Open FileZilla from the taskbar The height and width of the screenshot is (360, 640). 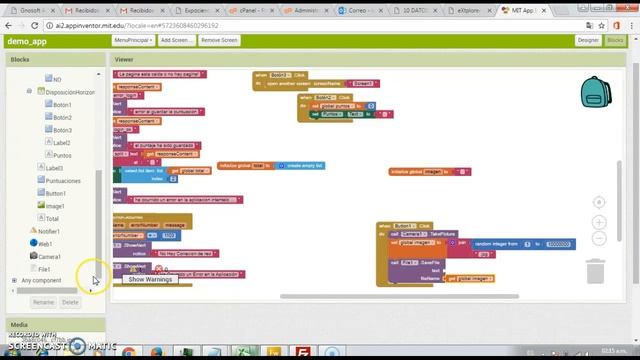click(303, 352)
